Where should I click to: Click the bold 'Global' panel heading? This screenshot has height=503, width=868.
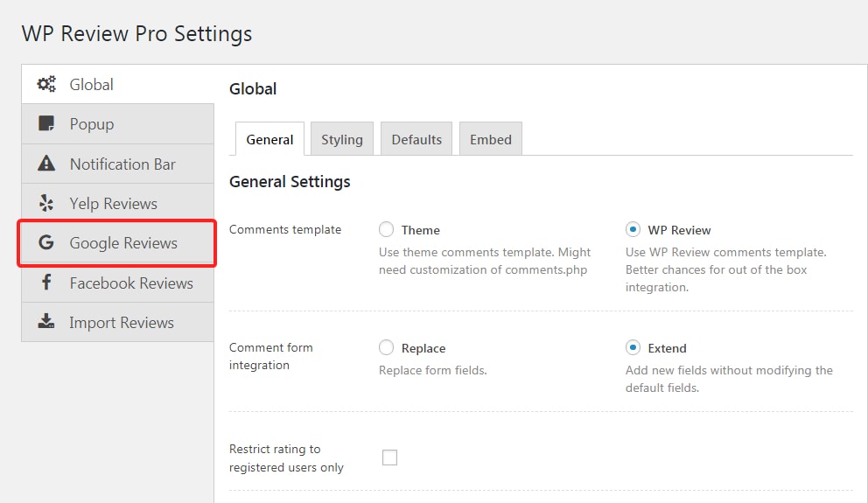[253, 89]
